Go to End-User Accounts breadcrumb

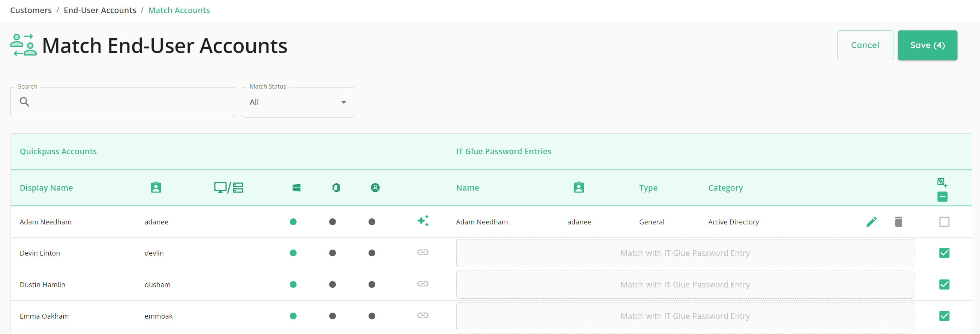100,10
